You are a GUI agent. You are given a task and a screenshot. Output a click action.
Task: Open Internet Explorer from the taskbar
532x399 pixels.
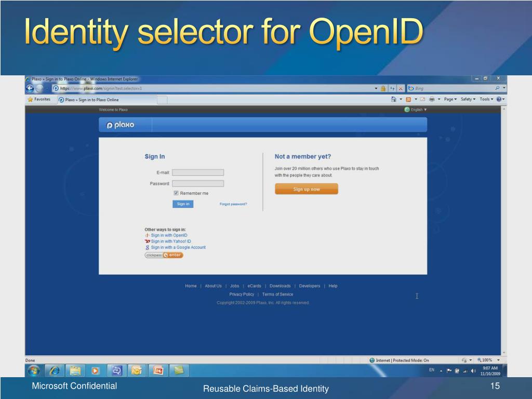tap(54, 370)
